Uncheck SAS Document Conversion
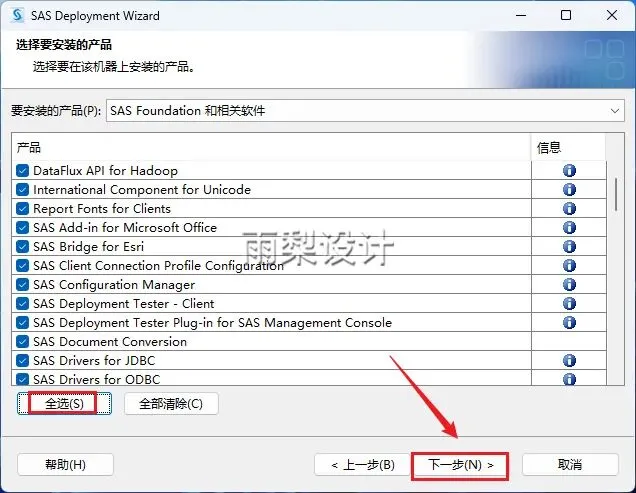This screenshot has width=636, height=493. pos(22,342)
